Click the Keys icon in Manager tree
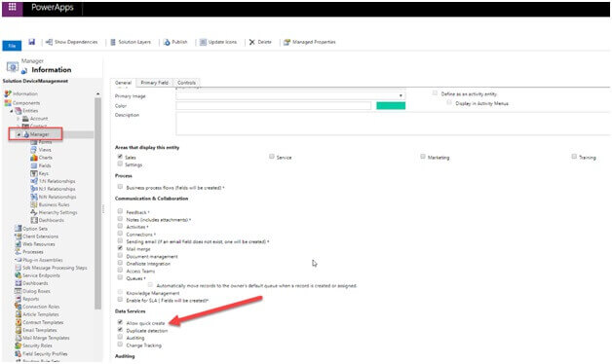 (33, 173)
